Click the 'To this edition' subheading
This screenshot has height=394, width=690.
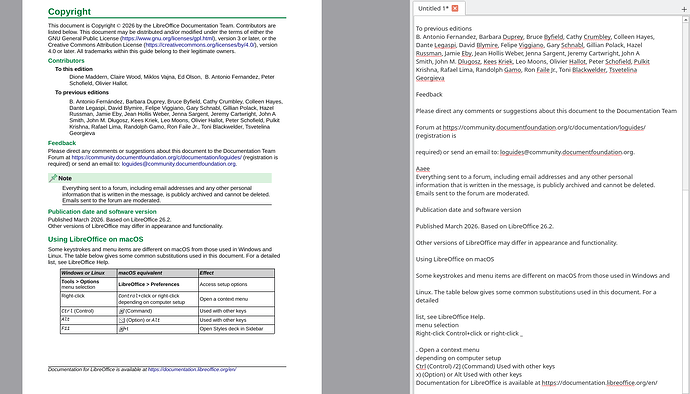pos(74,69)
